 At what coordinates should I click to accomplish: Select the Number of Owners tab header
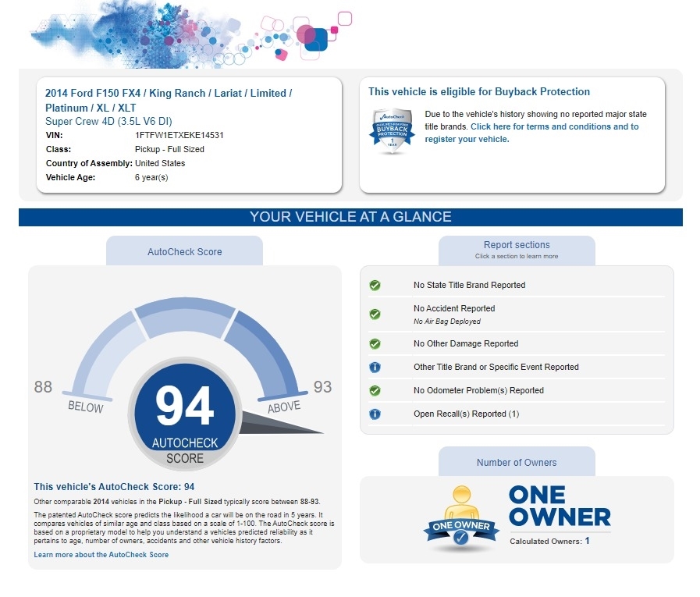pyautogui.click(x=517, y=463)
